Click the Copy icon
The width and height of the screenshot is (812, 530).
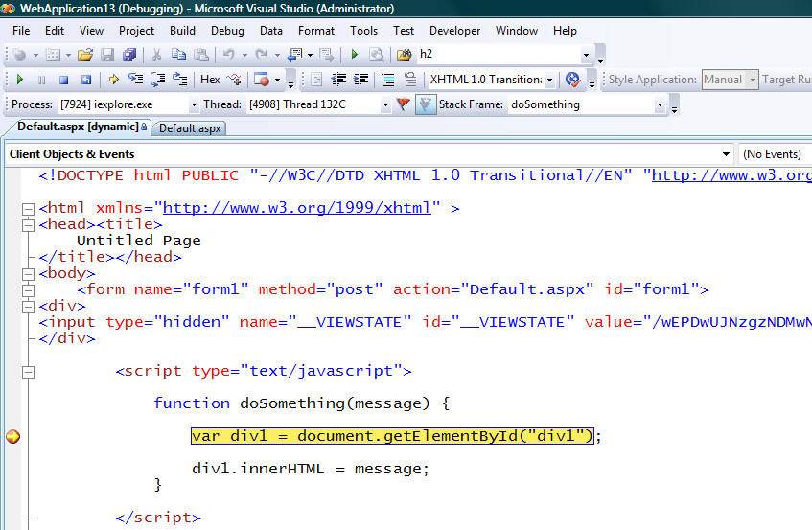pyautogui.click(x=178, y=55)
